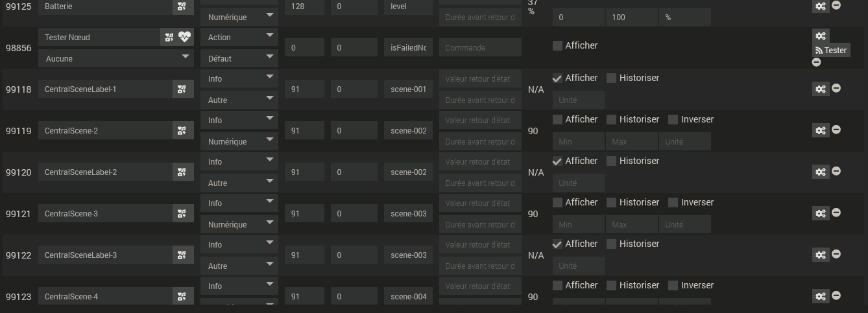Check Historiser for CentralSceneLabel-1

[x=611, y=78]
